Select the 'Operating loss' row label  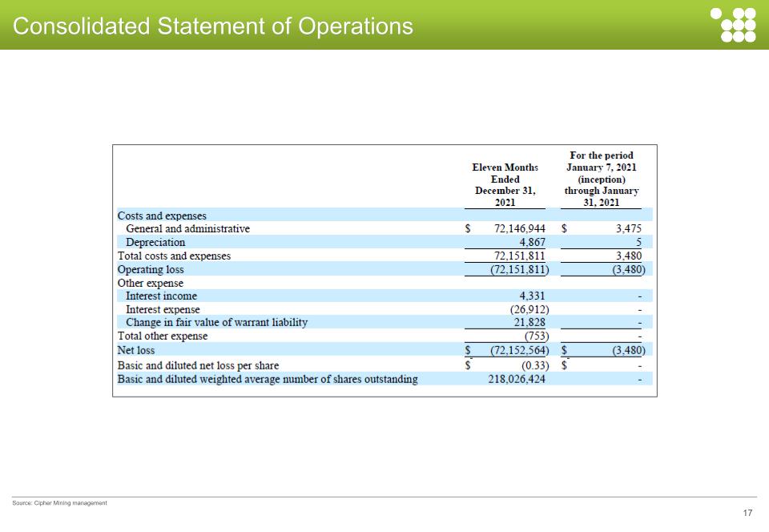click(151, 270)
